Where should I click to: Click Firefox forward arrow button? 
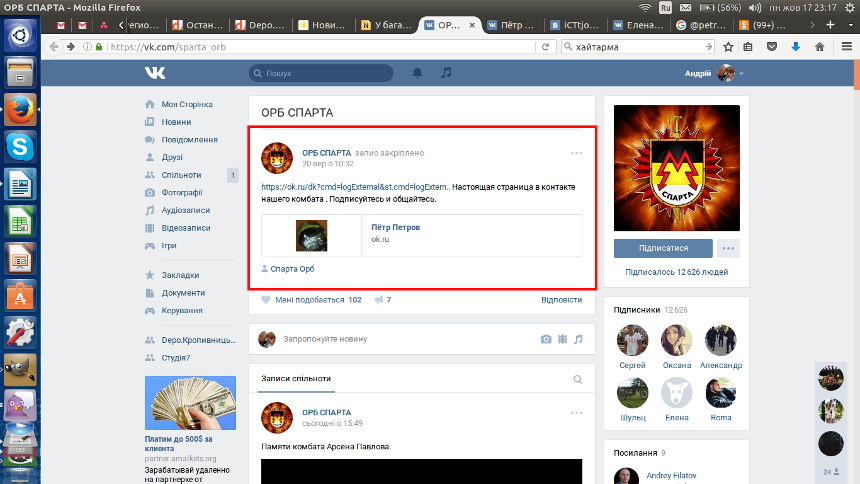(70, 47)
